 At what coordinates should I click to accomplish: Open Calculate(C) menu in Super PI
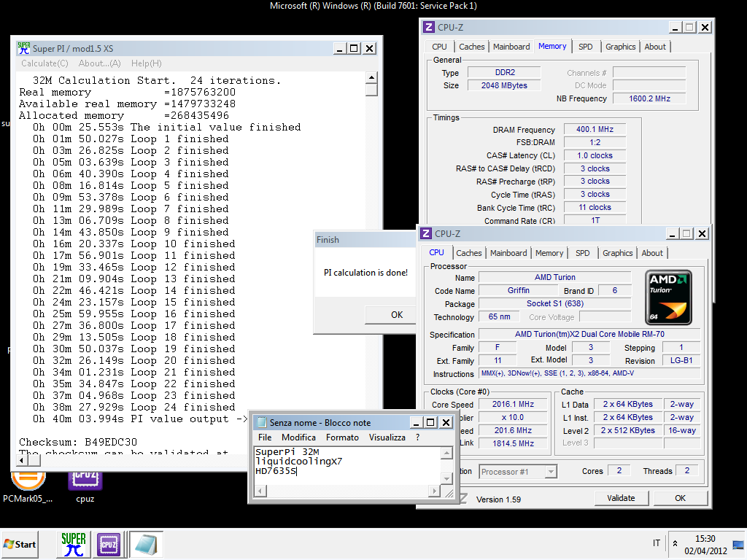click(44, 63)
